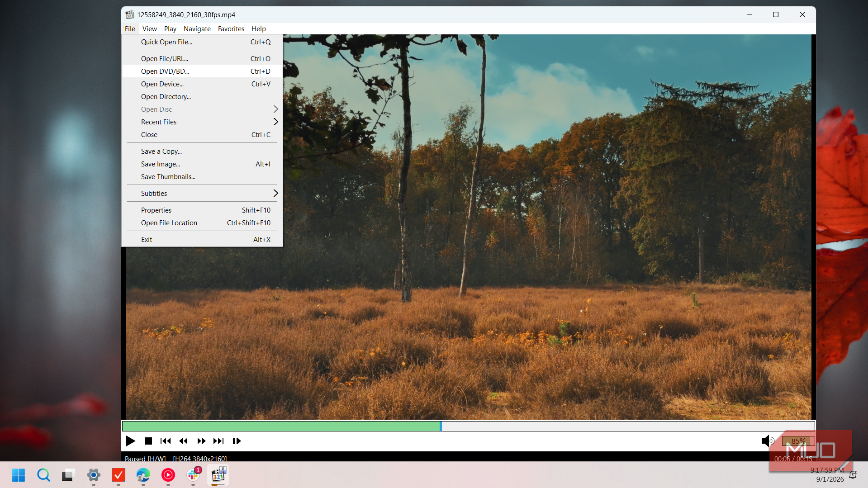The height and width of the screenshot is (488, 868).
Task: Open the Favorites menu
Action: [231, 28]
